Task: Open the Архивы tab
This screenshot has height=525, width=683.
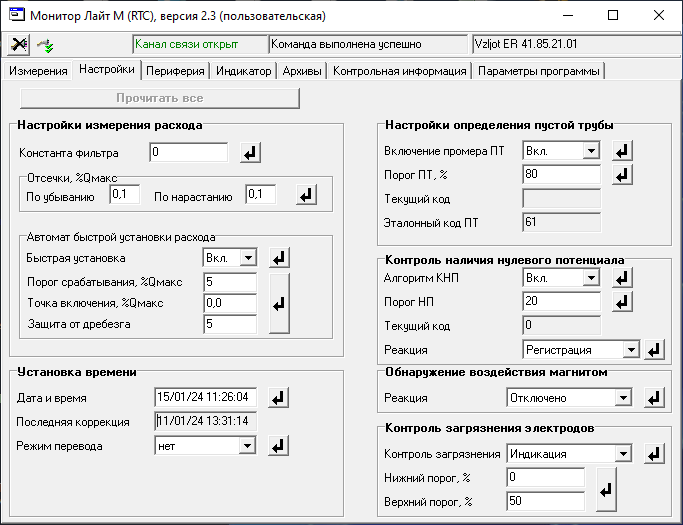Action: (302, 71)
